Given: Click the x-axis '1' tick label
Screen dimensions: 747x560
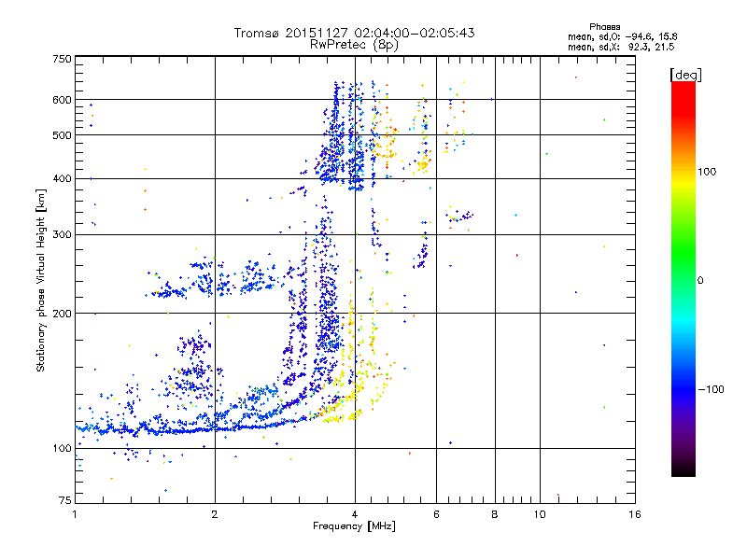Looking at the screenshot, I should click(75, 514).
